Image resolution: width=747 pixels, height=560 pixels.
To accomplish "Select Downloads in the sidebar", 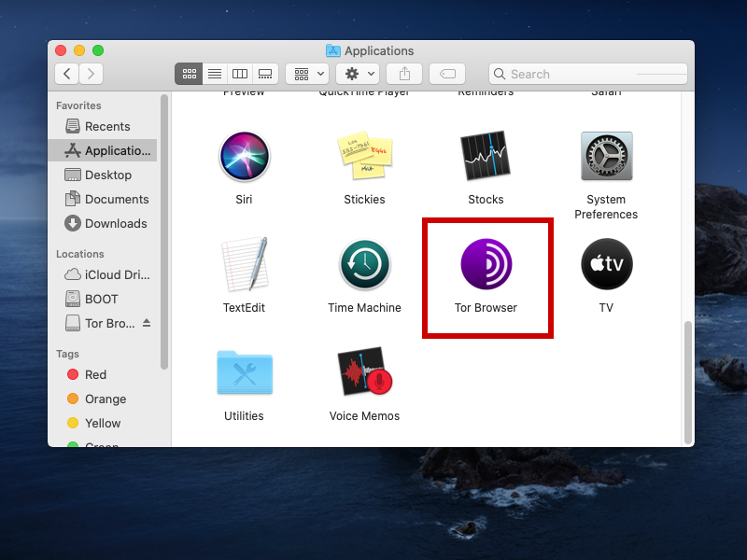I will [x=115, y=223].
